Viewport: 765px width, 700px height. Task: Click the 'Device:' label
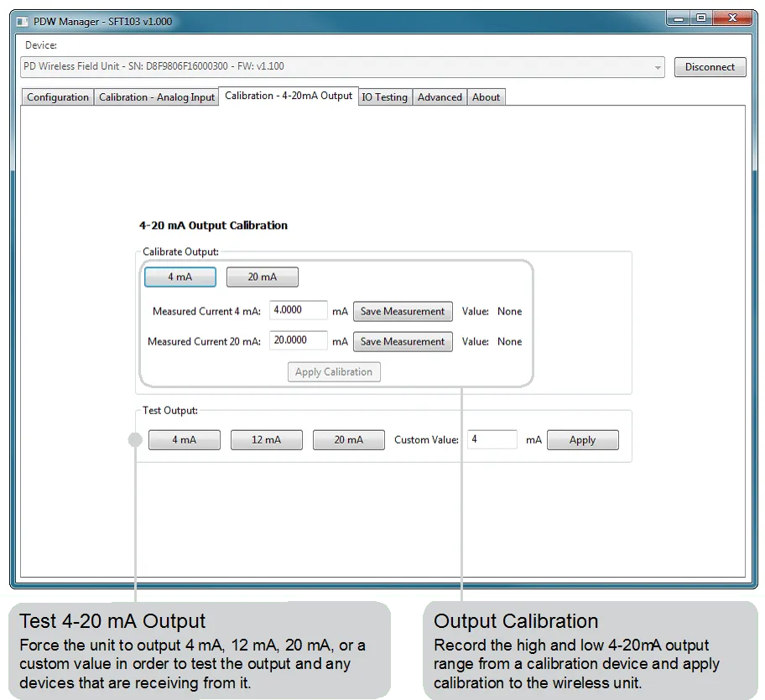[41, 45]
